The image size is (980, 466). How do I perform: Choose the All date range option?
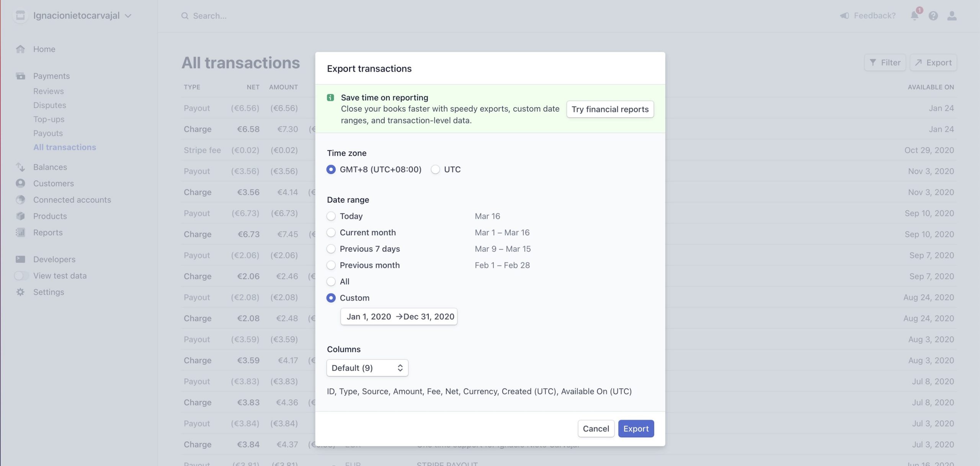pos(331,282)
